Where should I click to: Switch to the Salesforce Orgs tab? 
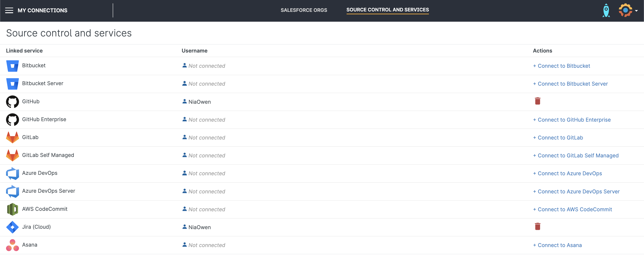click(304, 10)
